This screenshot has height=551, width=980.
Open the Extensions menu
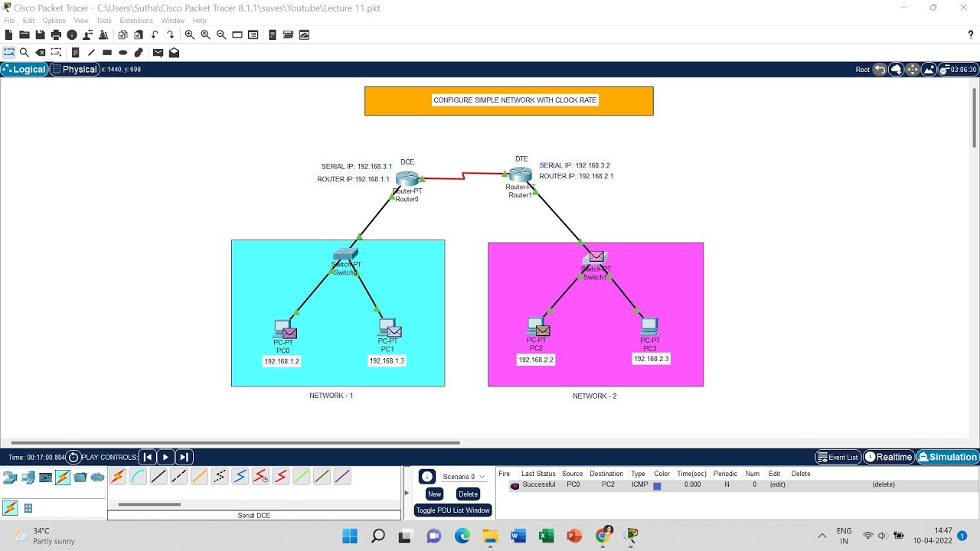coord(136,21)
